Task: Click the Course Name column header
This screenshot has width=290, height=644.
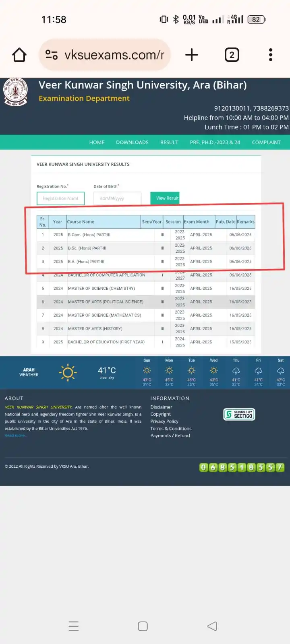Action: [104, 222]
